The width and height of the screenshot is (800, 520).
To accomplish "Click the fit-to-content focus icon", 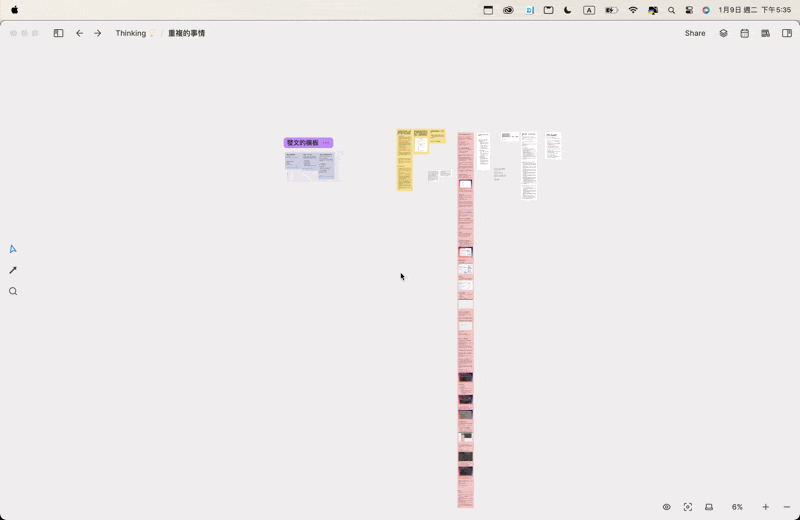I will click(x=688, y=507).
